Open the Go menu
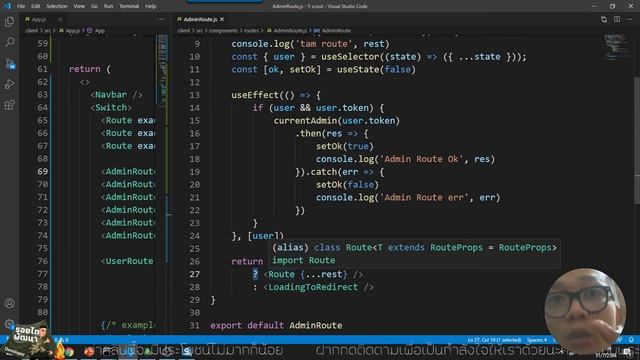640x360 pixels. pos(94,6)
